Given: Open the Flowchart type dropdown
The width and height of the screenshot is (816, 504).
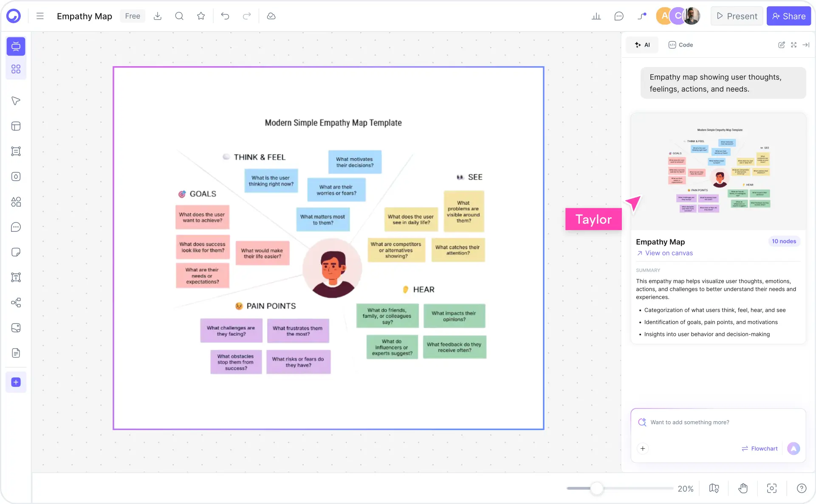Looking at the screenshot, I should tap(760, 448).
